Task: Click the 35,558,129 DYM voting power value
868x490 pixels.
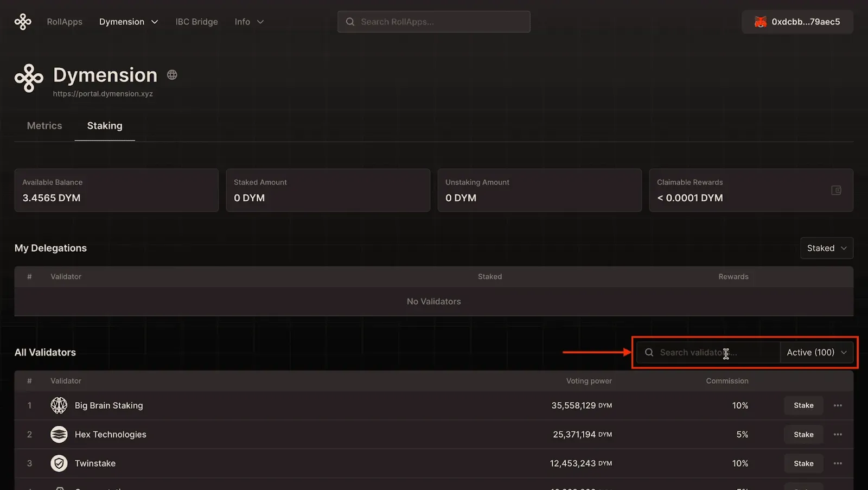Action: (x=582, y=405)
